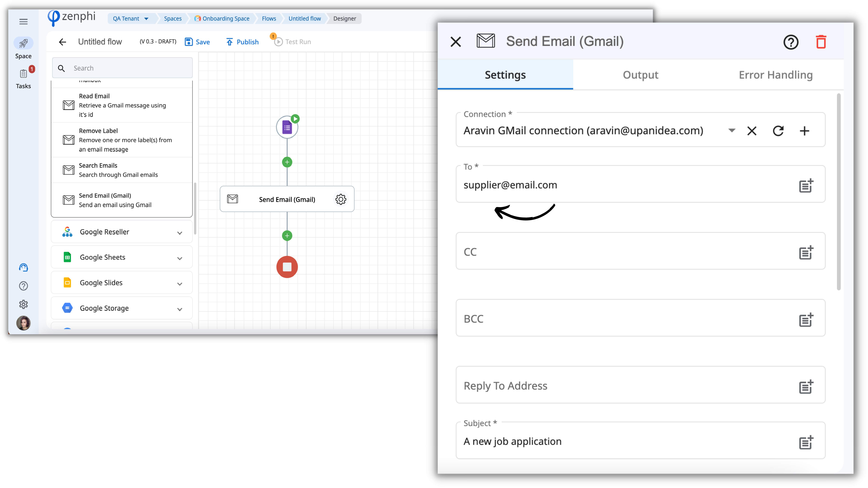This screenshot has height=488, width=868.
Task: Add a new connection with plus icon
Action: pos(804,131)
